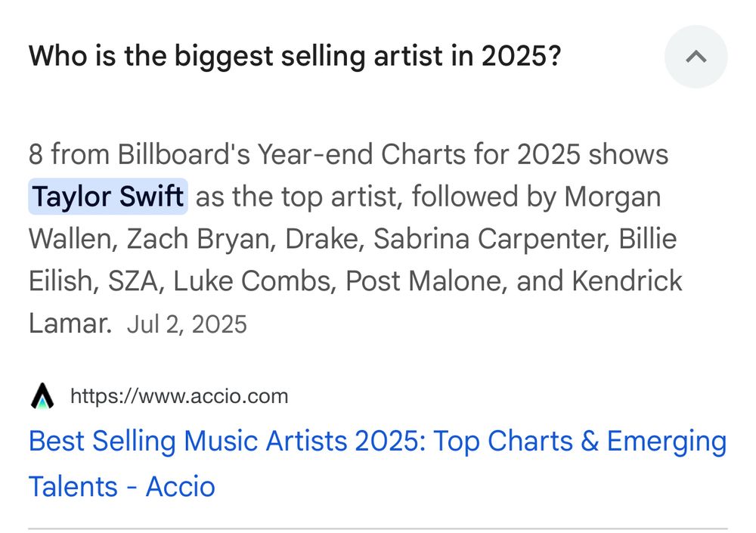
Task: Tap the question 'Who is the biggest selling artist in 2025?'
Action: (x=295, y=56)
